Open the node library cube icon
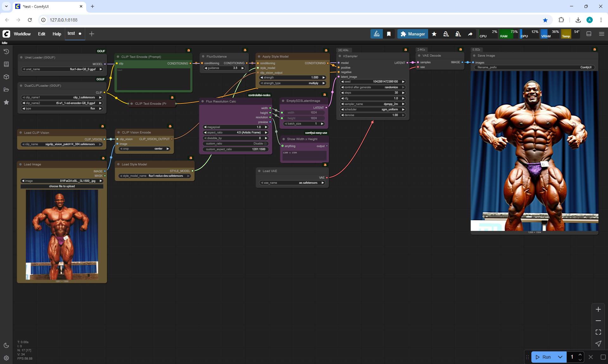608x364 pixels. click(6, 77)
